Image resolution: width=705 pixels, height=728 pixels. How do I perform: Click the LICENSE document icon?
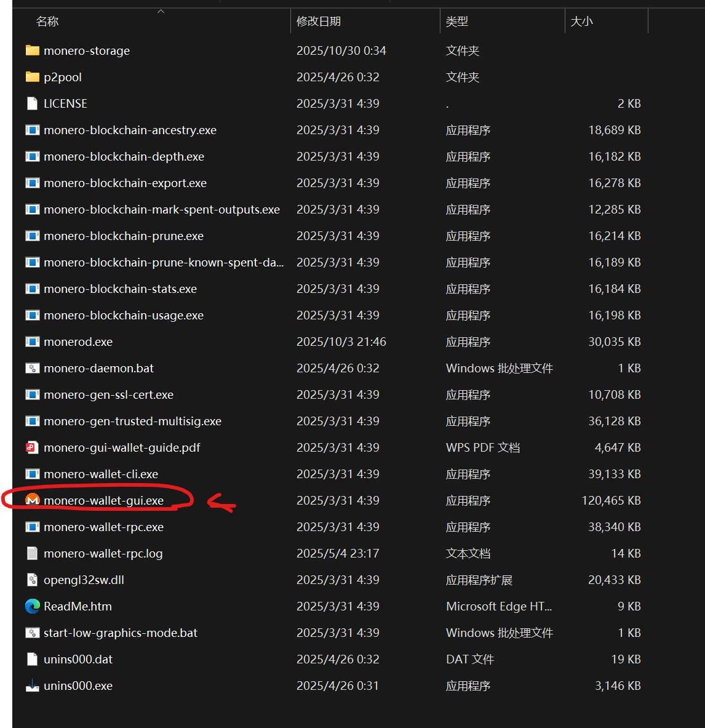[x=32, y=103]
